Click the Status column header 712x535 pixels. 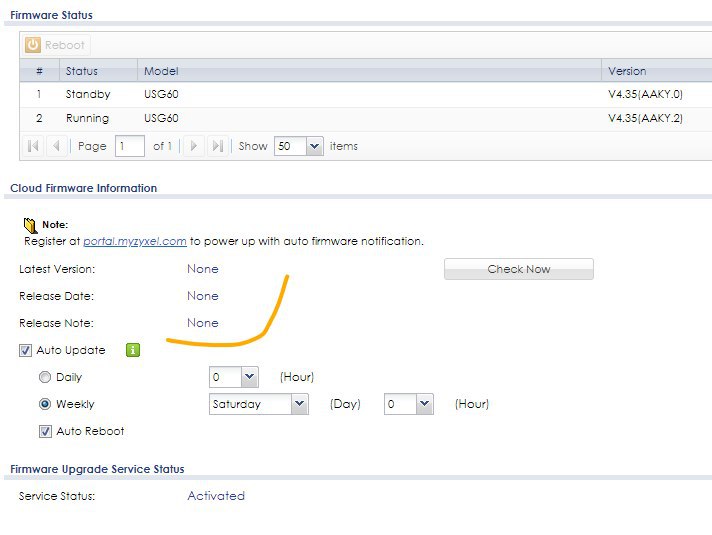click(x=98, y=71)
